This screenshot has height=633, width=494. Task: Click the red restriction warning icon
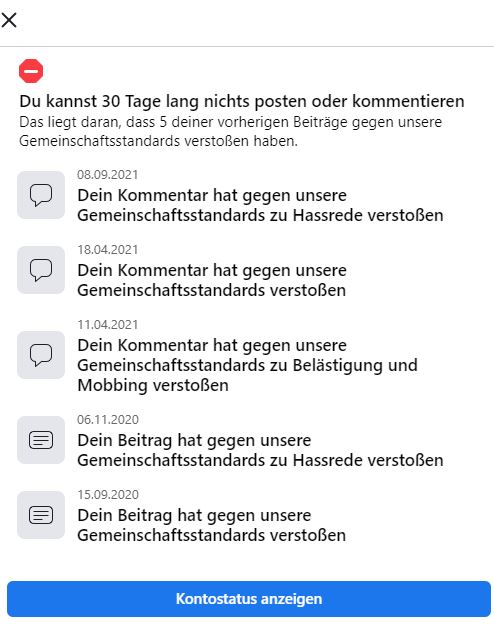tap(31, 71)
